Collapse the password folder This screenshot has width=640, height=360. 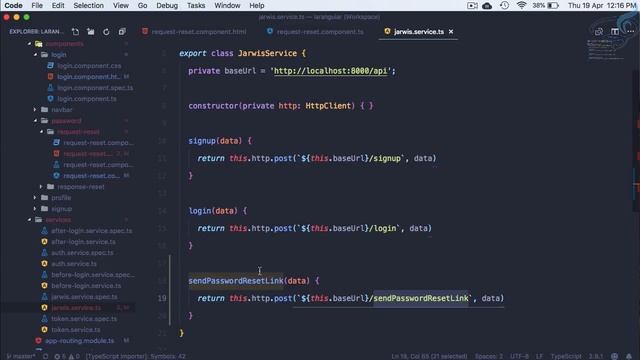click(x=66, y=121)
